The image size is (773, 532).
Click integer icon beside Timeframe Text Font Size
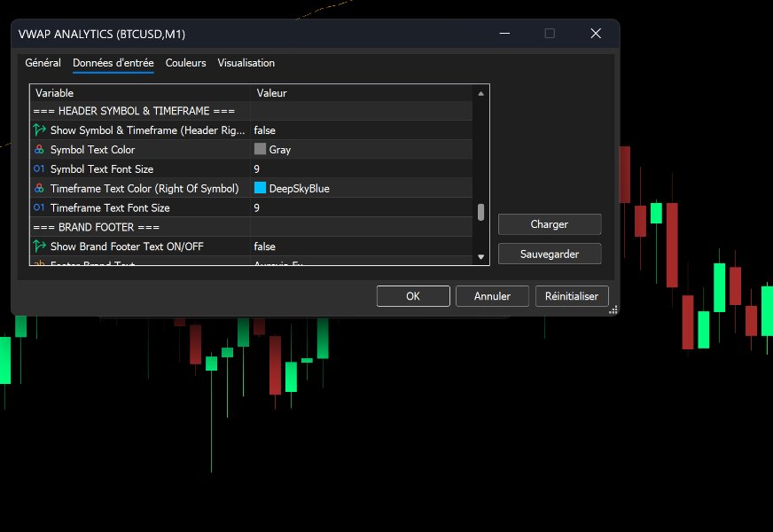point(39,207)
